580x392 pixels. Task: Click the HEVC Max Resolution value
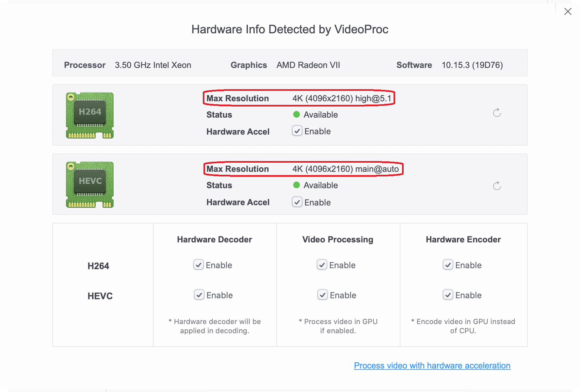click(346, 169)
